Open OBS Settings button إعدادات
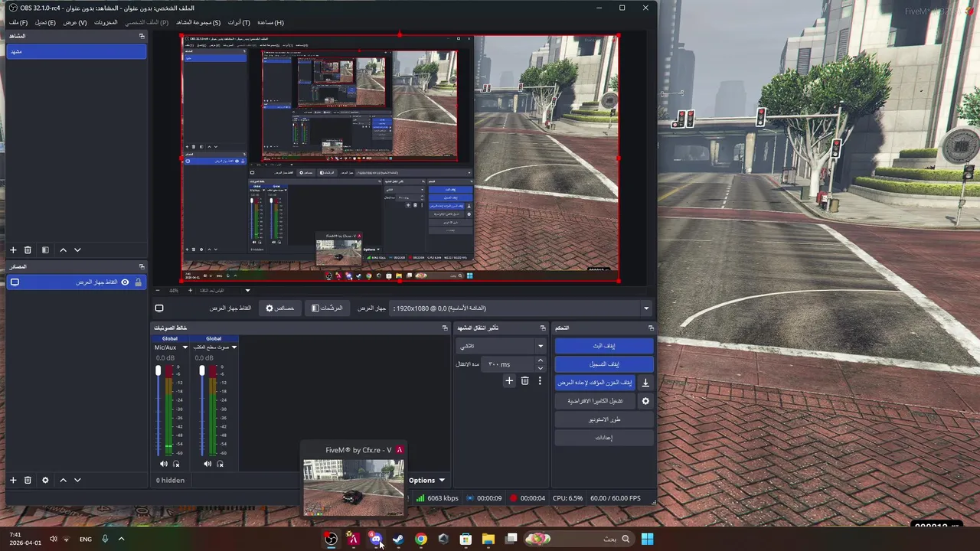 coord(604,438)
